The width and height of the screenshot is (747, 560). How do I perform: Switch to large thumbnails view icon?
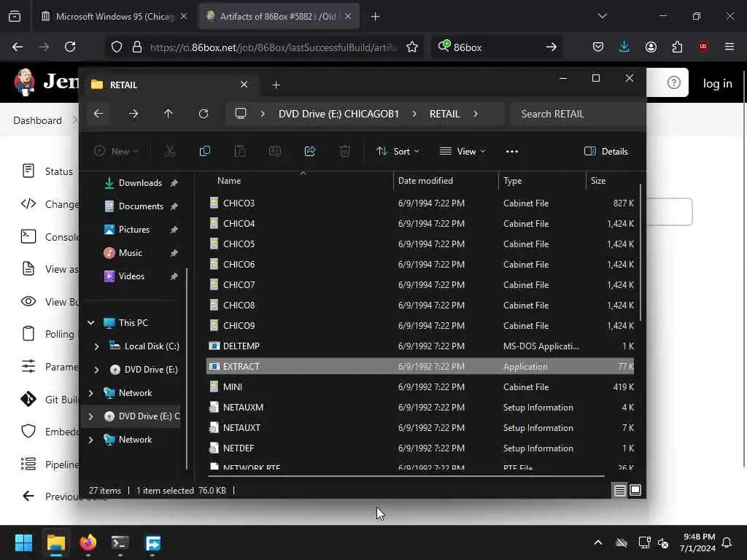pyautogui.click(x=635, y=490)
